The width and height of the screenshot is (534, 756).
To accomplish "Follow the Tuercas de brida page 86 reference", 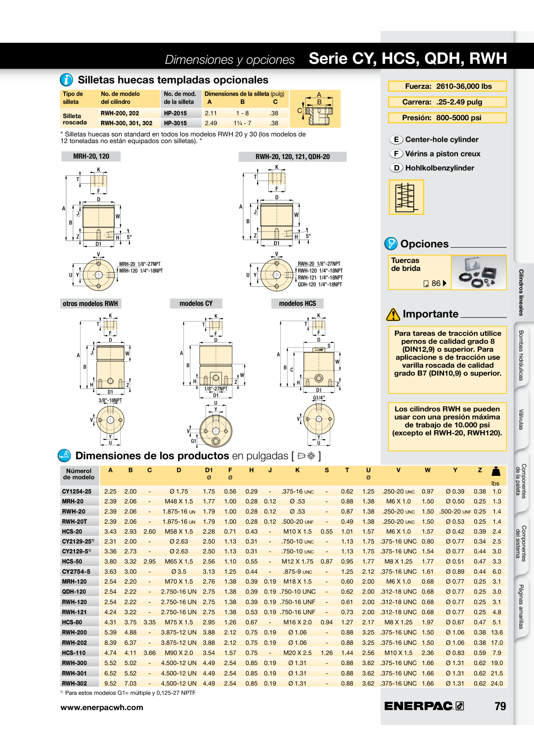I will 435,284.
